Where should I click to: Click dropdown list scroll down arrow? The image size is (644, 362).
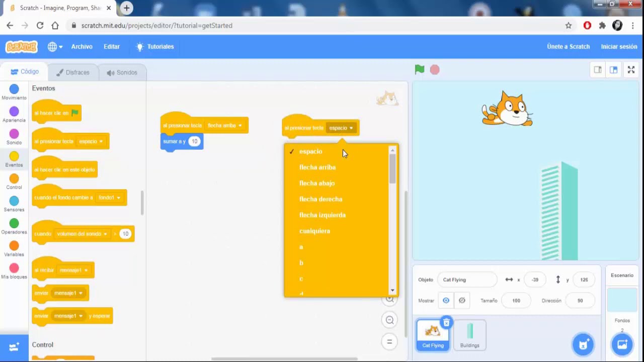(393, 291)
